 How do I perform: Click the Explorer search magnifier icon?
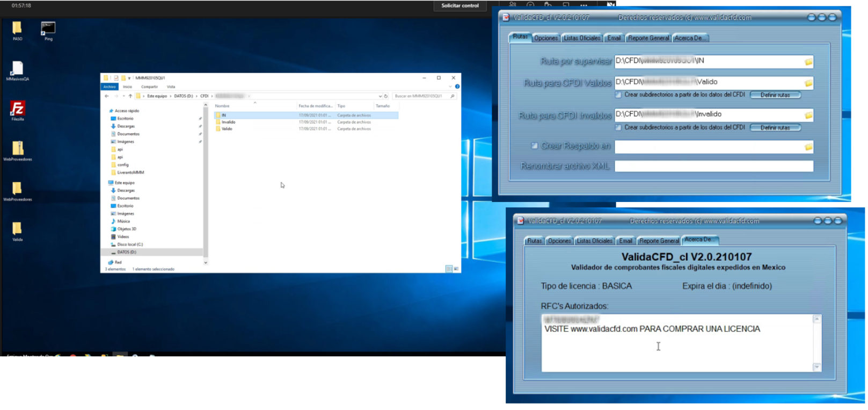click(x=453, y=96)
